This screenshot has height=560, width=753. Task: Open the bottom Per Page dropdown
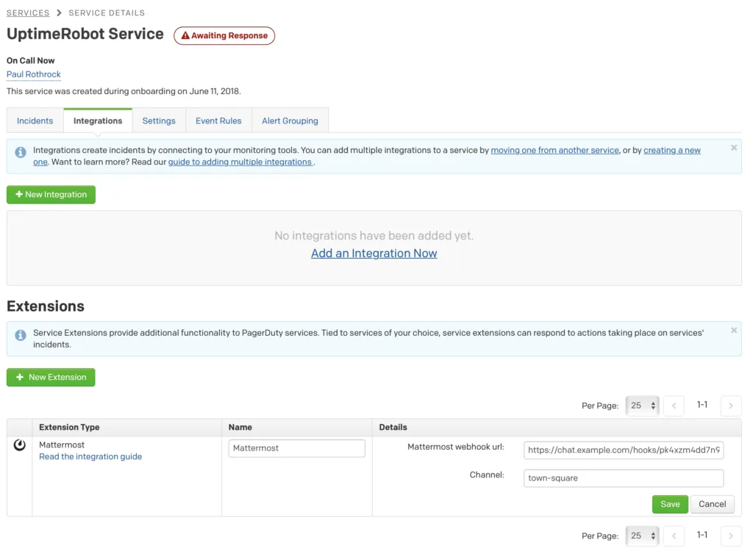pyautogui.click(x=643, y=536)
